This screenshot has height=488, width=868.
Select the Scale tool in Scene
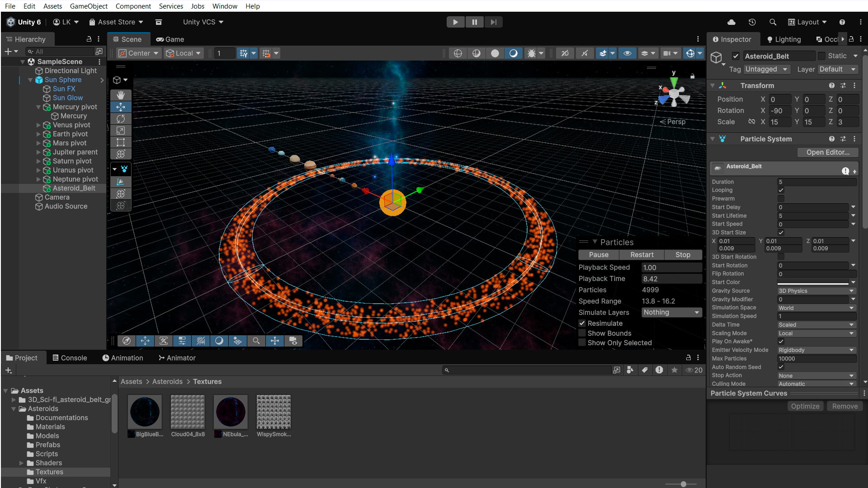pos(121,131)
